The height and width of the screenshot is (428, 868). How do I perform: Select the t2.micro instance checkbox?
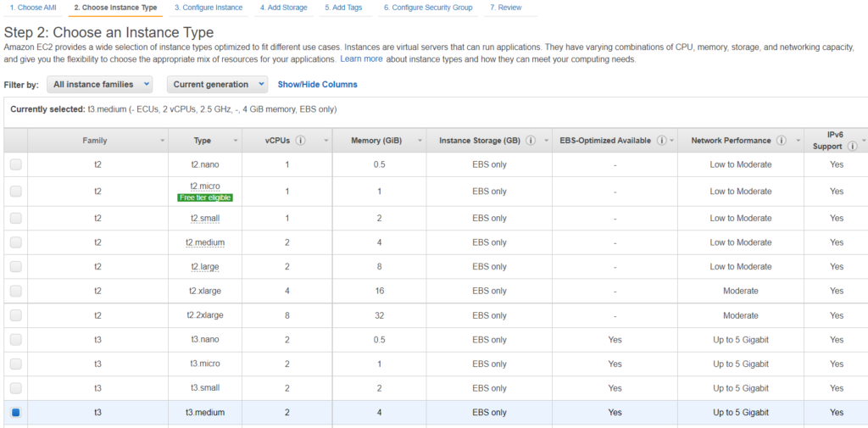pyautogui.click(x=15, y=191)
